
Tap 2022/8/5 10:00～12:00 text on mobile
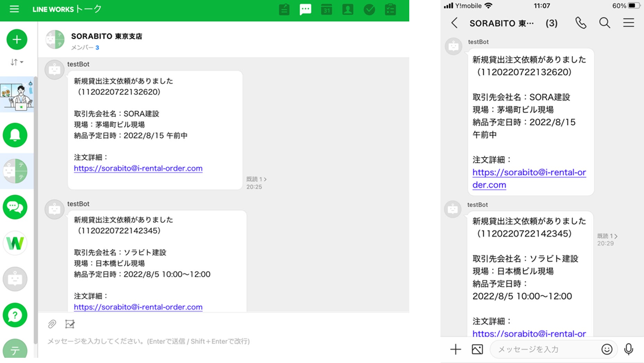pos(522,296)
